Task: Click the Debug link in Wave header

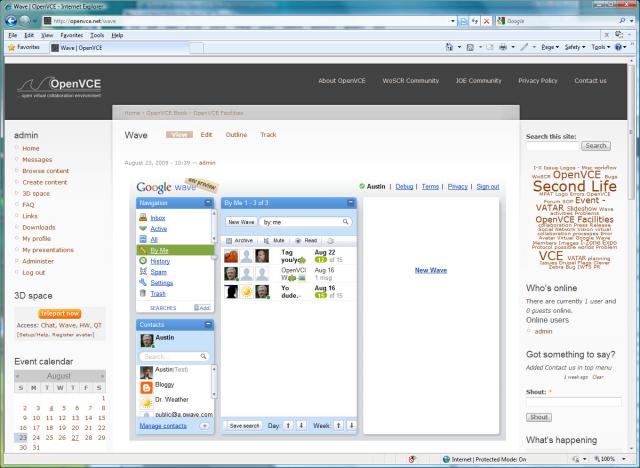Action: [x=404, y=186]
